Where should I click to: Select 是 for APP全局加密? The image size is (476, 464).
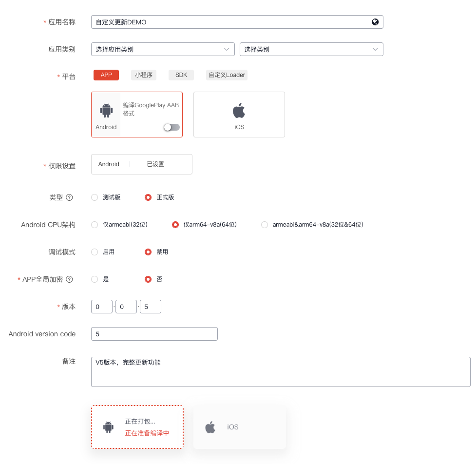pyautogui.click(x=95, y=279)
